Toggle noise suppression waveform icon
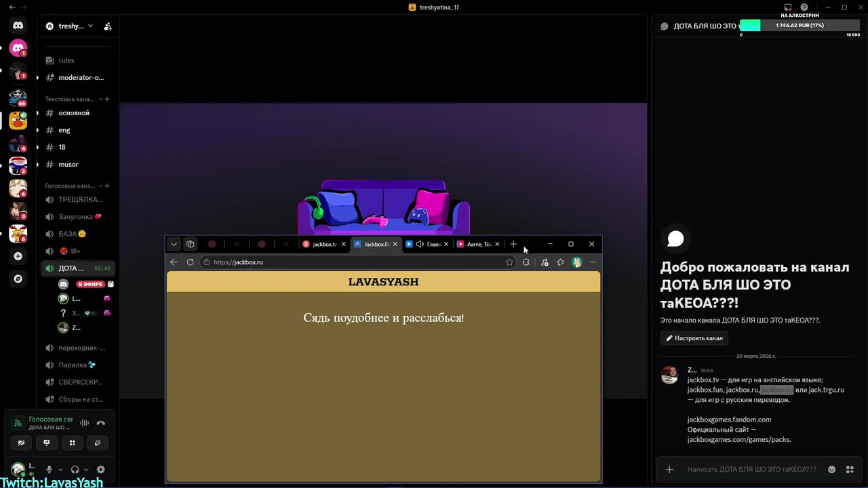Viewport: 868px width, 488px height. [x=85, y=423]
